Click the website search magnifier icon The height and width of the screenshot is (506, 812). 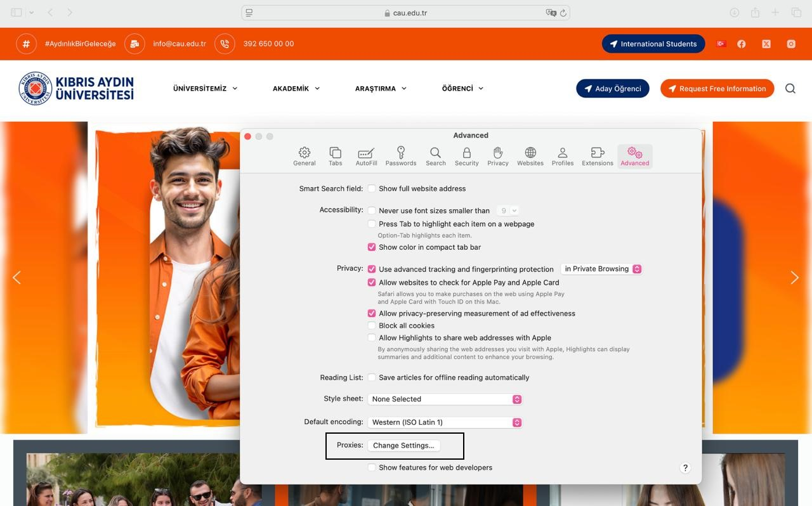pos(790,89)
